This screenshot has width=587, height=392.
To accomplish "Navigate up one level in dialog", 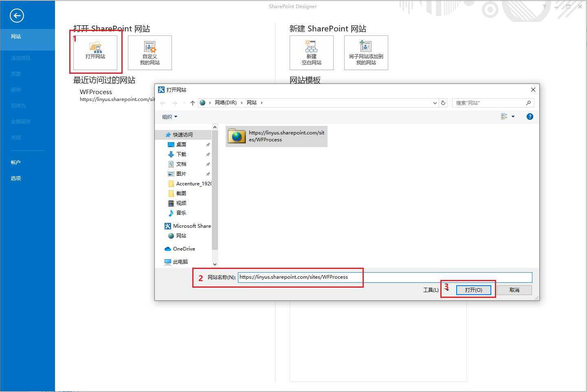I will coord(193,103).
